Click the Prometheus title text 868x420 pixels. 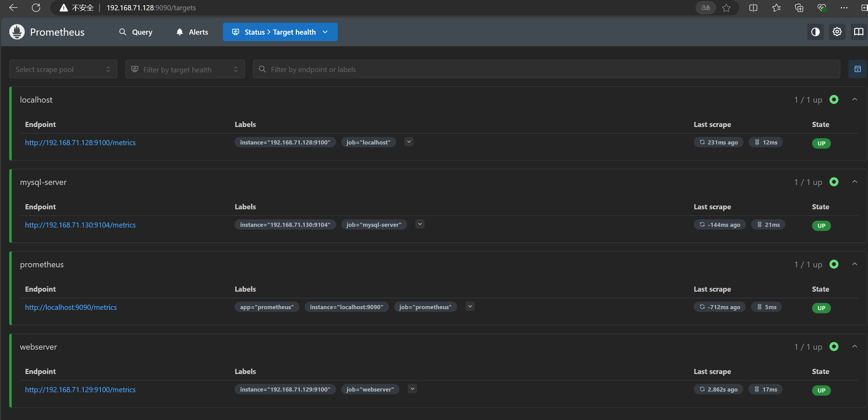(x=57, y=32)
